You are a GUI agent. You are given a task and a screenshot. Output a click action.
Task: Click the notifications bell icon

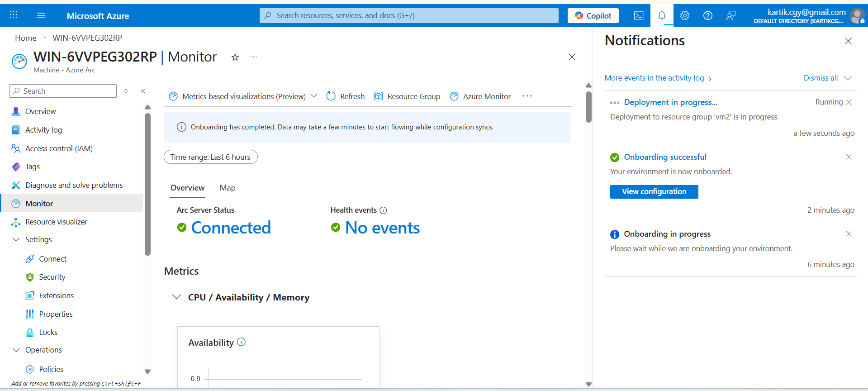[x=662, y=15]
